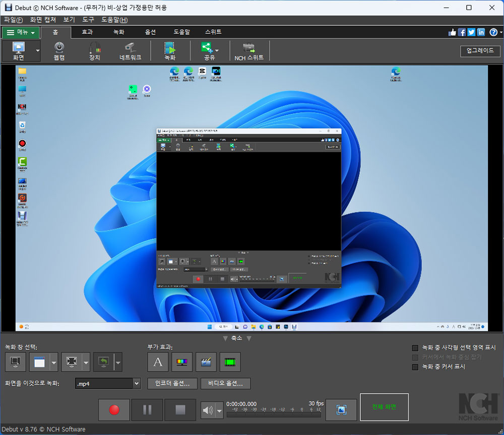Start recording with the red record button
This screenshot has width=504, height=435.
pyautogui.click(x=114, y=410)
